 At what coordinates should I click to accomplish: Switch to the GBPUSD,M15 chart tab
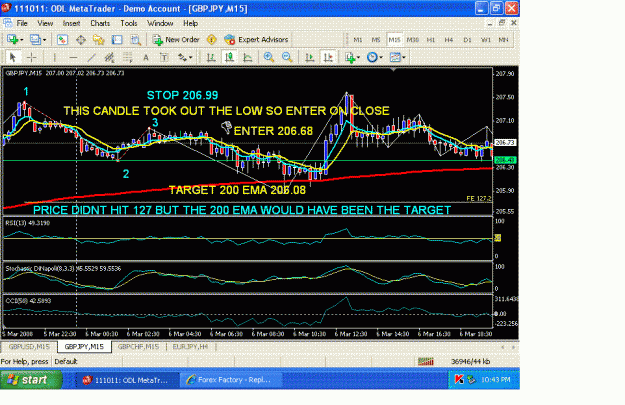(x=29, y=347)
